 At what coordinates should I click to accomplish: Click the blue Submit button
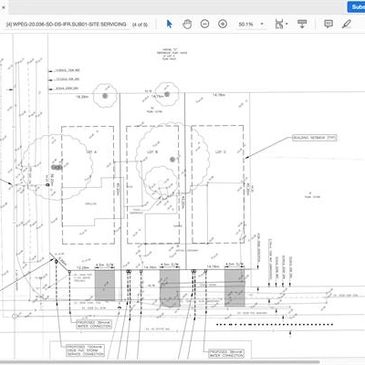[356, 7]
